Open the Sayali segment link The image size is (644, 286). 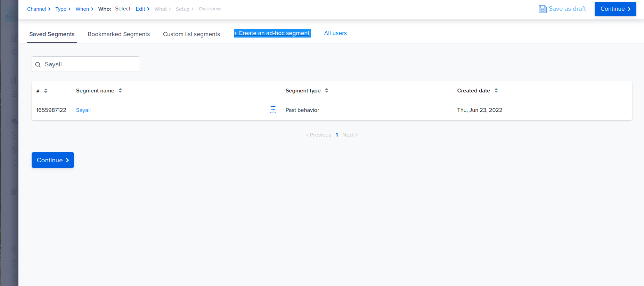coord(83,110)
